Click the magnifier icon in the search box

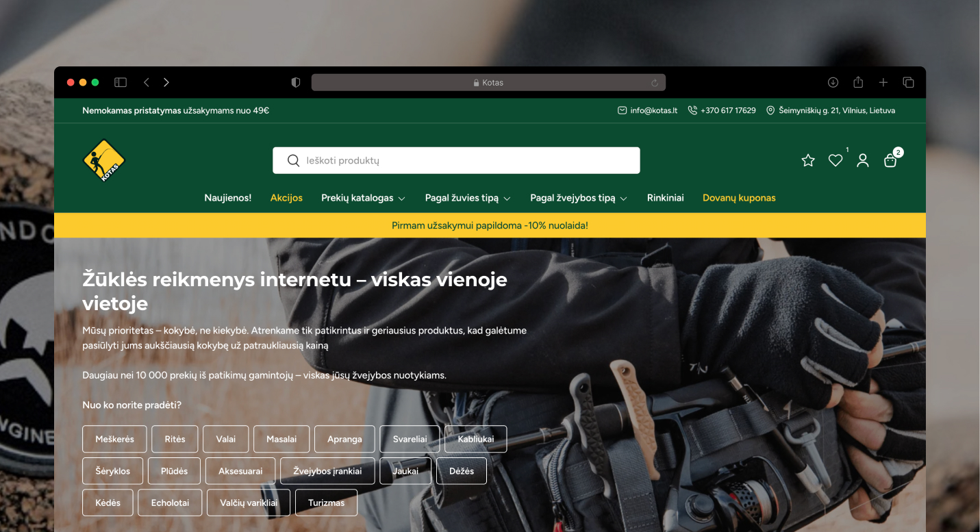293,160
